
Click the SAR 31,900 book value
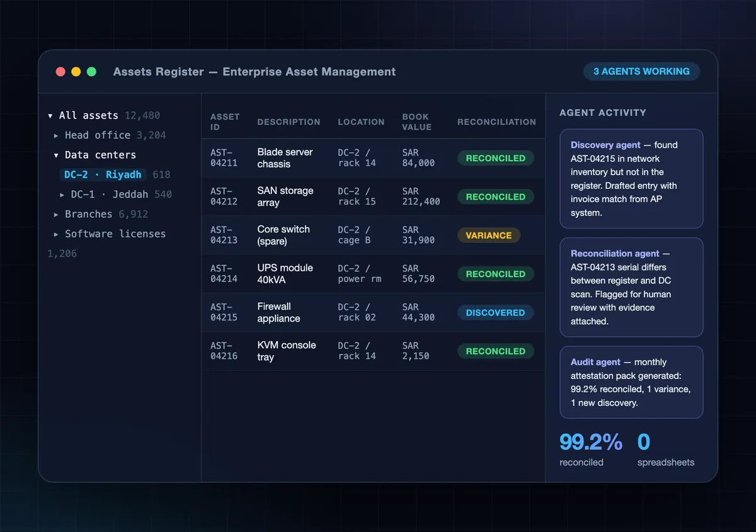click(418, 235)
